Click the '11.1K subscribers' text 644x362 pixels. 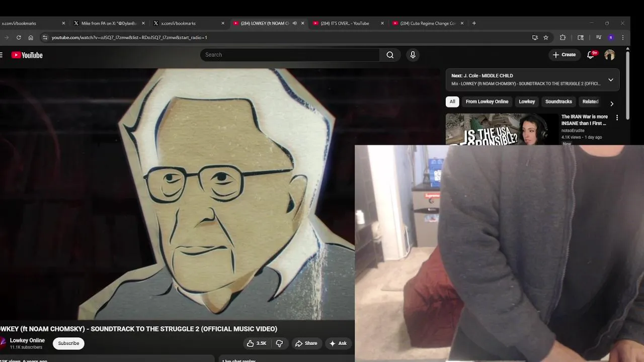[26, 347]
